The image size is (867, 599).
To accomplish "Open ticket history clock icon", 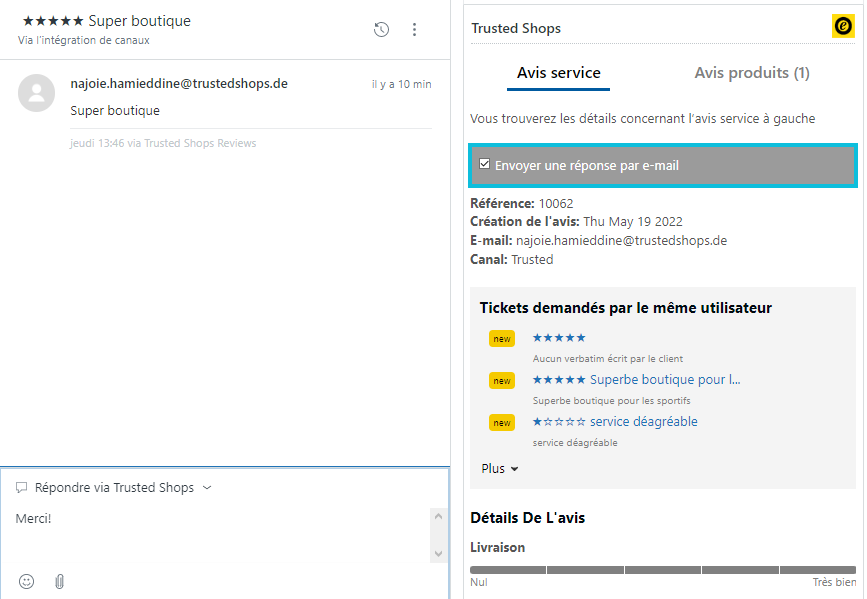I will click(381, 29).
